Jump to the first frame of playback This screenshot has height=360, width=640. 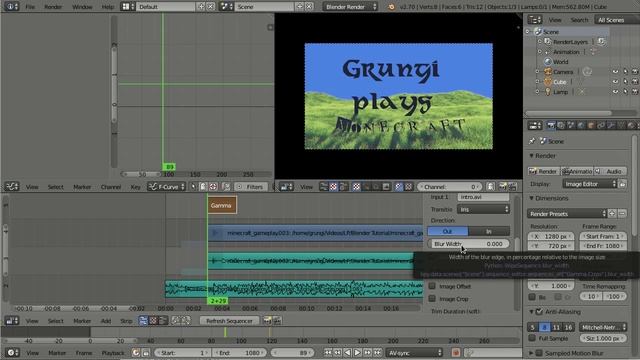coord(328,353)
